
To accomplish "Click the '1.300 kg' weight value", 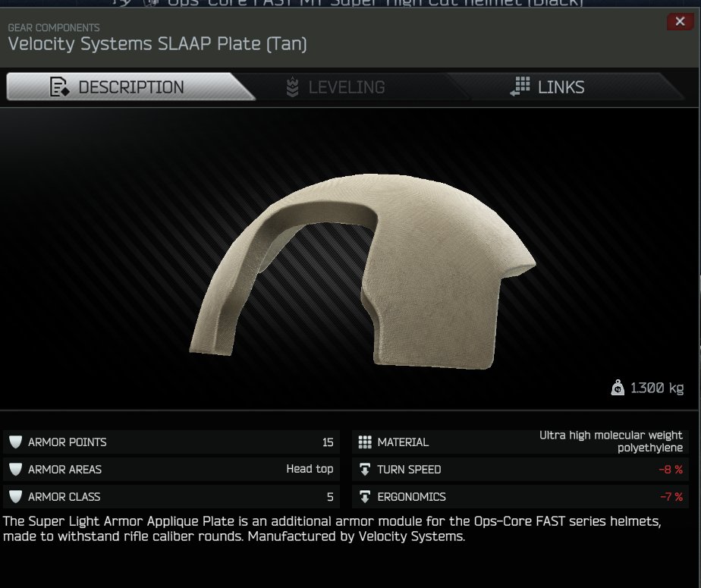I will tap(657, 388).
